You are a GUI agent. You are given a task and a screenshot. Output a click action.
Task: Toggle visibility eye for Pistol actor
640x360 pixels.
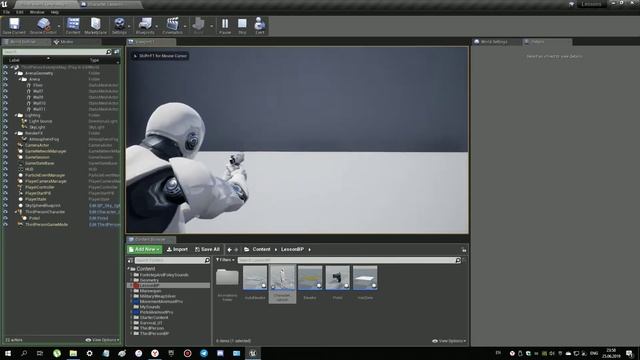(x=5, y=218)
